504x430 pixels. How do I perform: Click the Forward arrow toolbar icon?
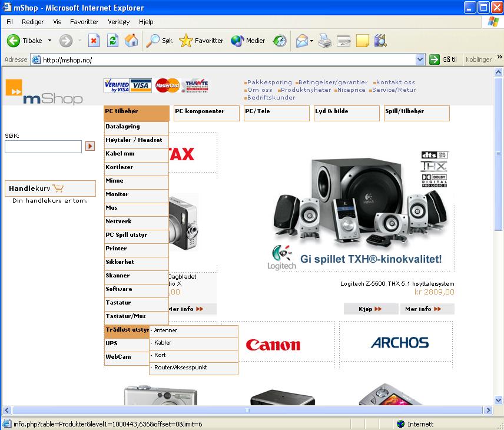(66, 41)
